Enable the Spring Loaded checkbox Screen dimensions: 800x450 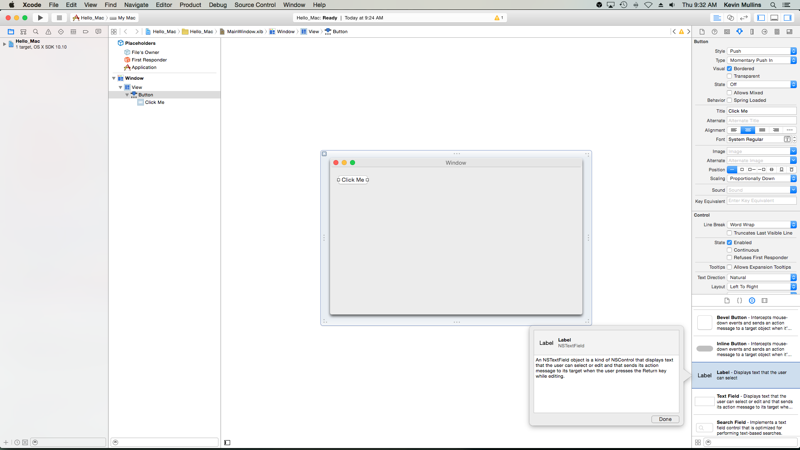(730, 101)
